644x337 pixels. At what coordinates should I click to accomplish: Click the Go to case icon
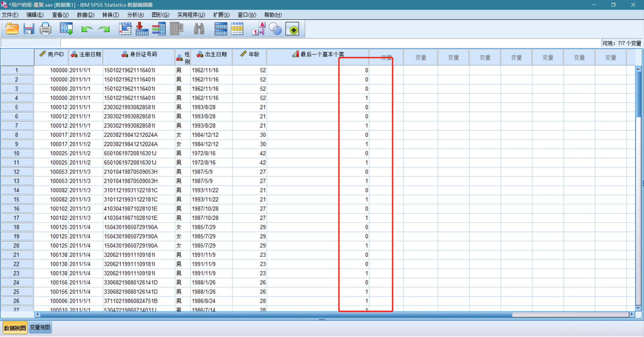pyautogui.click(x=125, y=29)
